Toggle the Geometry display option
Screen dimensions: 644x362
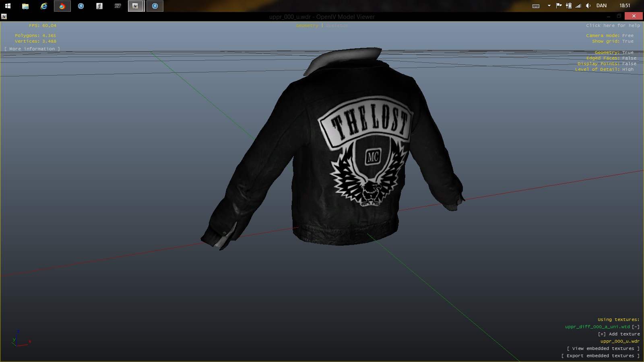(x=614, y=53)
